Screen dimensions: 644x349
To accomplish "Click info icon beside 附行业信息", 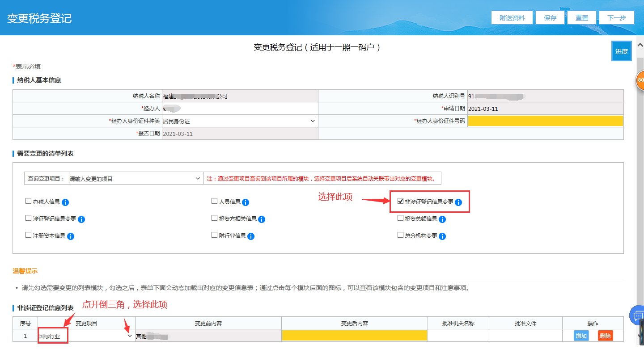I will (251, 236).
